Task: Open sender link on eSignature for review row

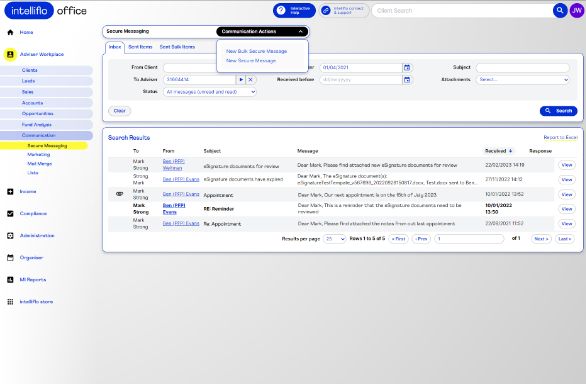Action: pyautogui.click(x=174, y=165)
